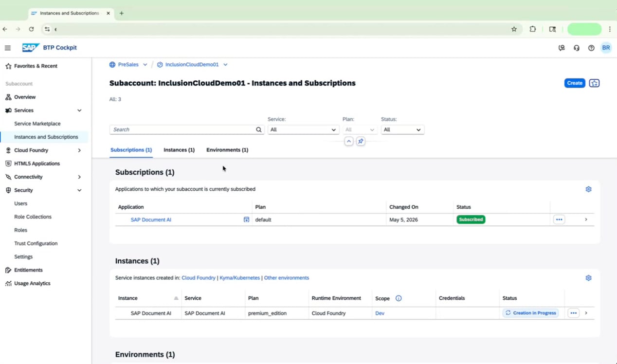Click the Scope info icon
The image size is (617, 364).
coord(399,298)
